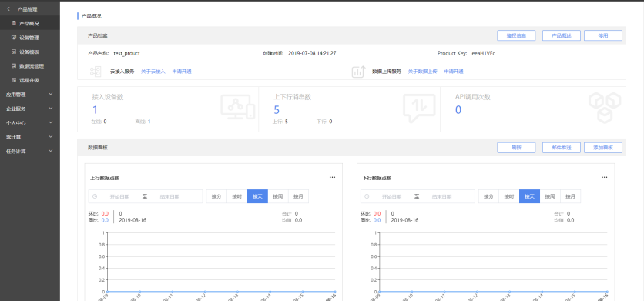Select 按周 for 下行数据点数 chart
The image size is (644, 301).
tap(550, 196)
